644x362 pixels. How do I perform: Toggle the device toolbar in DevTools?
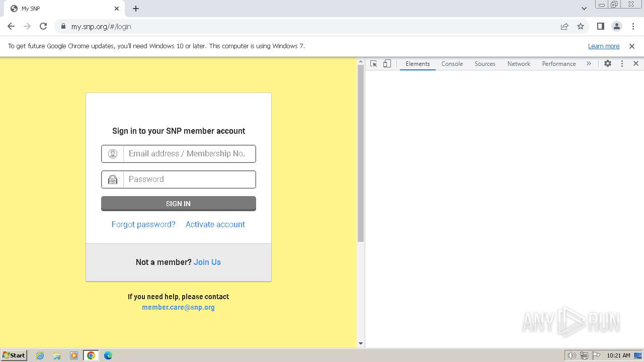387,64
